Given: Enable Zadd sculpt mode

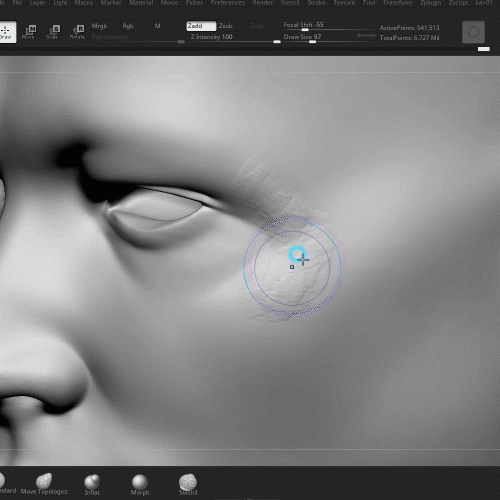Looking at the screenshot, I should tap(201, 26).
